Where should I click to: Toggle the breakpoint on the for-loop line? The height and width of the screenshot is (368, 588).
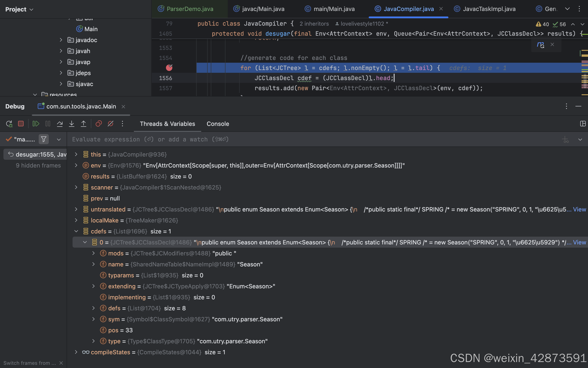pyautogui.click(x=169, y=68)
